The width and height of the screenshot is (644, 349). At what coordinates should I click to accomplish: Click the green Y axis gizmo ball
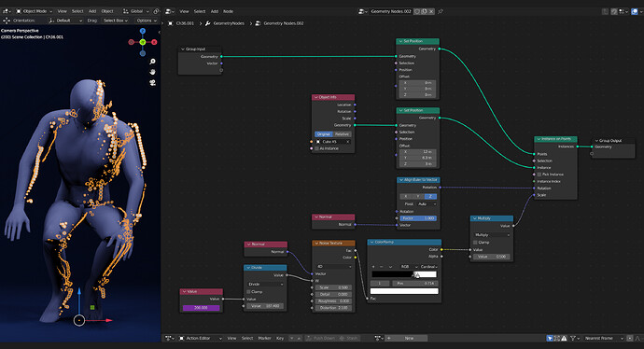(x=143, y=42)
